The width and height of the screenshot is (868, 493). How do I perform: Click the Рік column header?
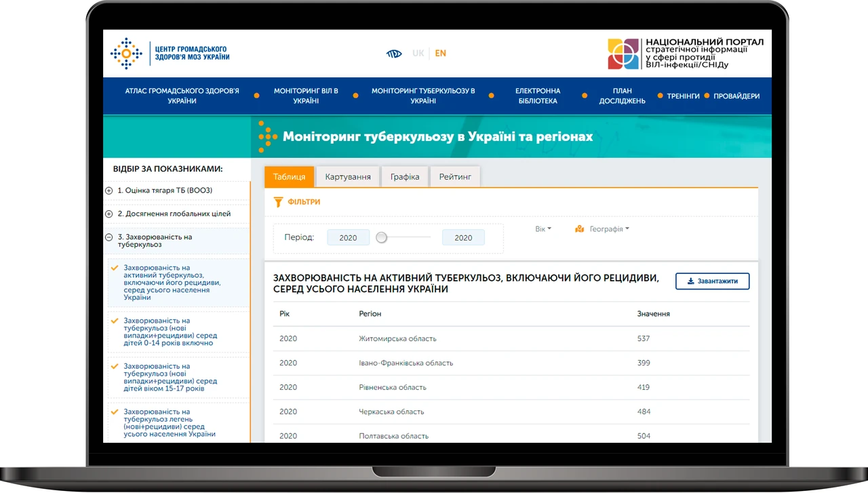pyautogui.click(x=285, y=314)
